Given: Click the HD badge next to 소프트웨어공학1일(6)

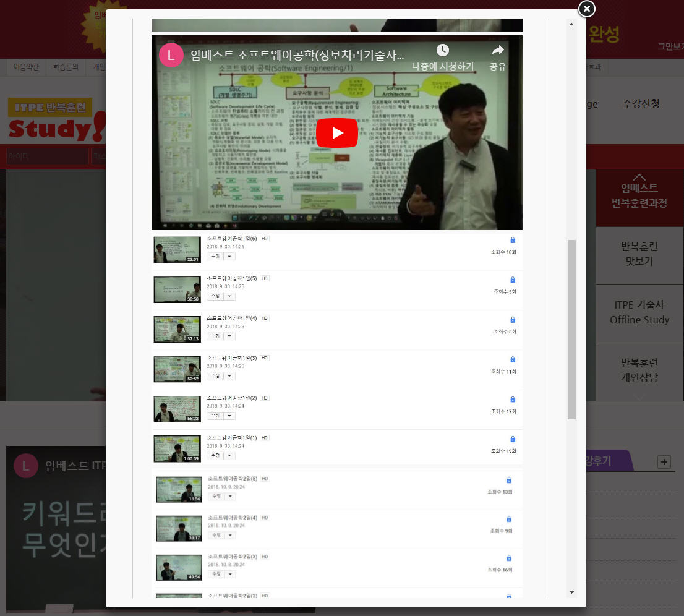Looking at the screenshot, I should click(x=265, y=239).
